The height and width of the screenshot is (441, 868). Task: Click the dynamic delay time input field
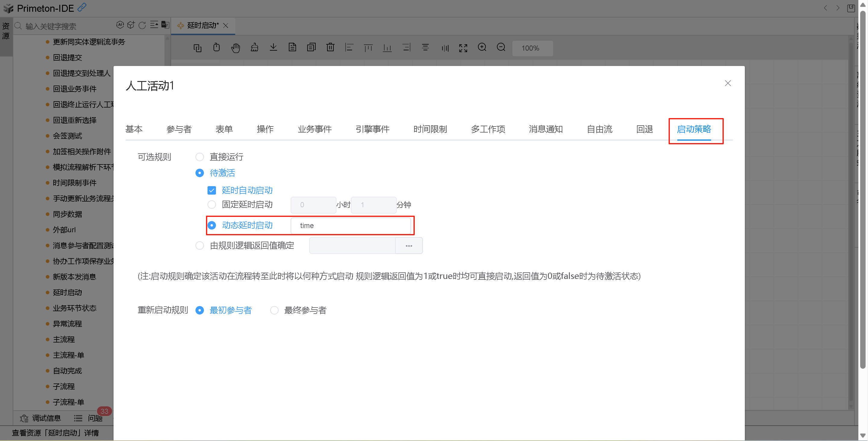(x=351, y=225)
